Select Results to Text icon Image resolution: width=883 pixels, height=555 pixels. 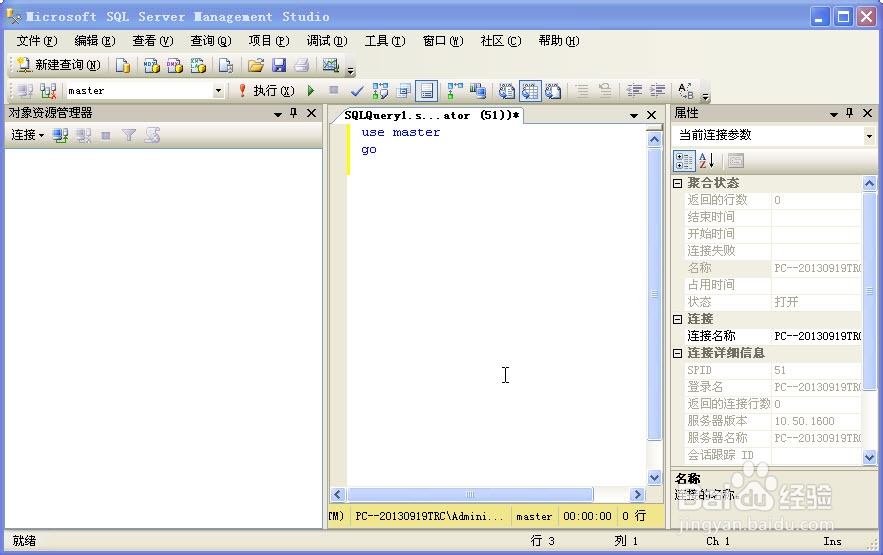(x=506, y=91)
